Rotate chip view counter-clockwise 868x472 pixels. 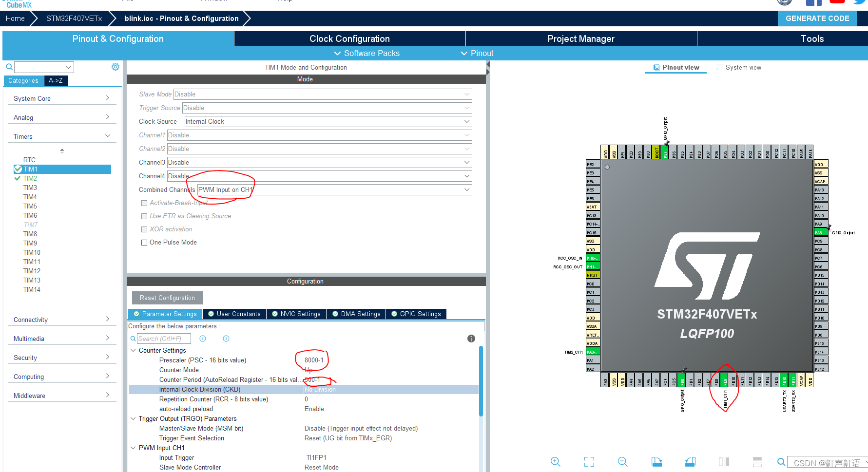pyautogui.click(x=690, y=462)
